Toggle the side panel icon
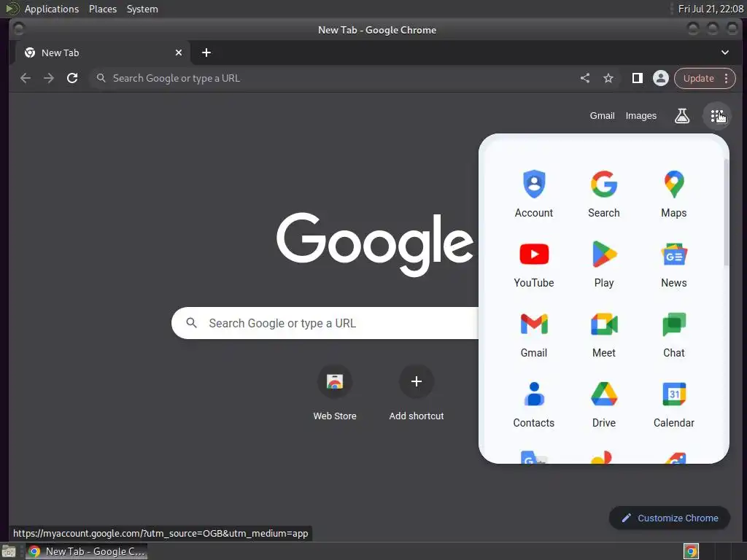747x560 pixels. pyautogui.click(x=637, y=78)
